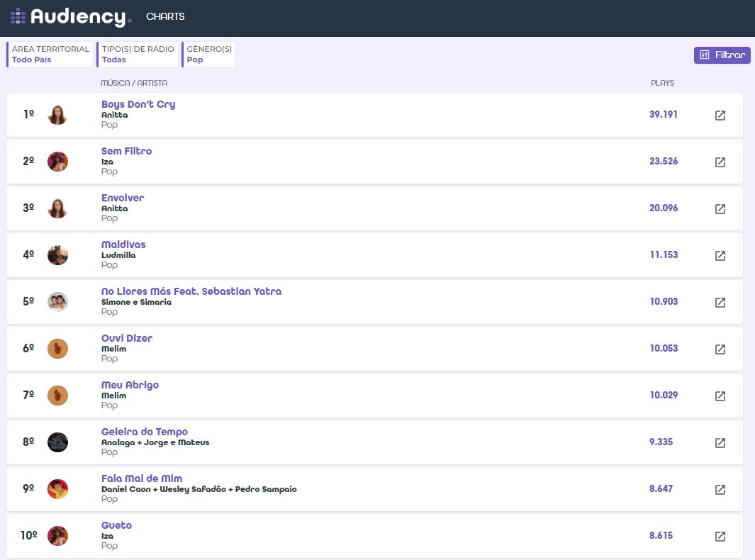The width and height of the screenshot is (755, 560).
Task: Click plays value 23.526
Action: (x=664, y=161)
